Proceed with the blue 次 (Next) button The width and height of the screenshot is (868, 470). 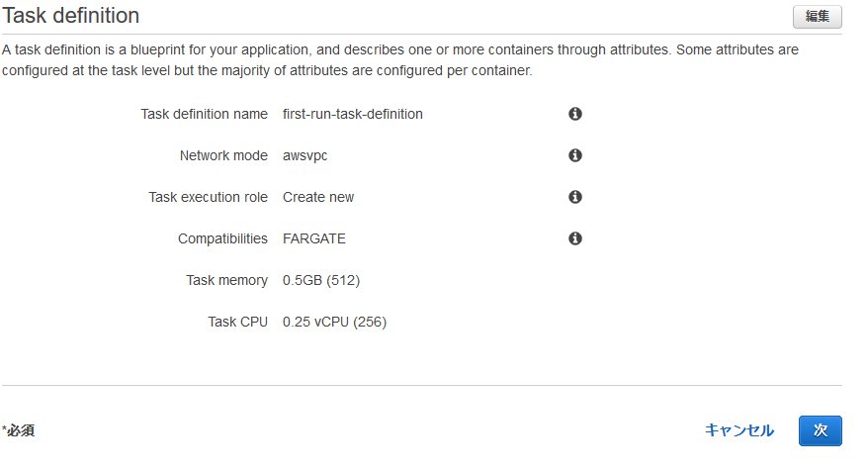click(820, 430)
